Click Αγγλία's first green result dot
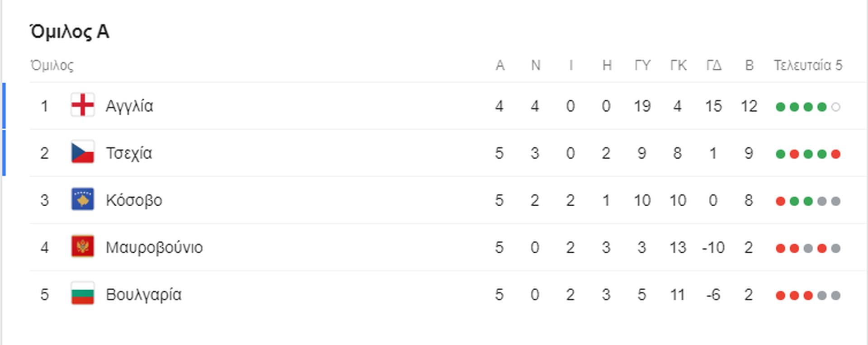 coord(780,107)
